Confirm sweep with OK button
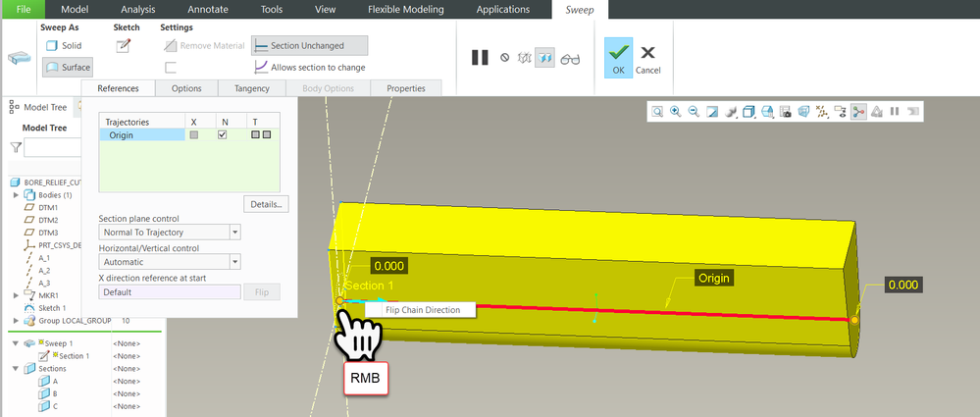 pyautogui.click(x=618, y=58)
